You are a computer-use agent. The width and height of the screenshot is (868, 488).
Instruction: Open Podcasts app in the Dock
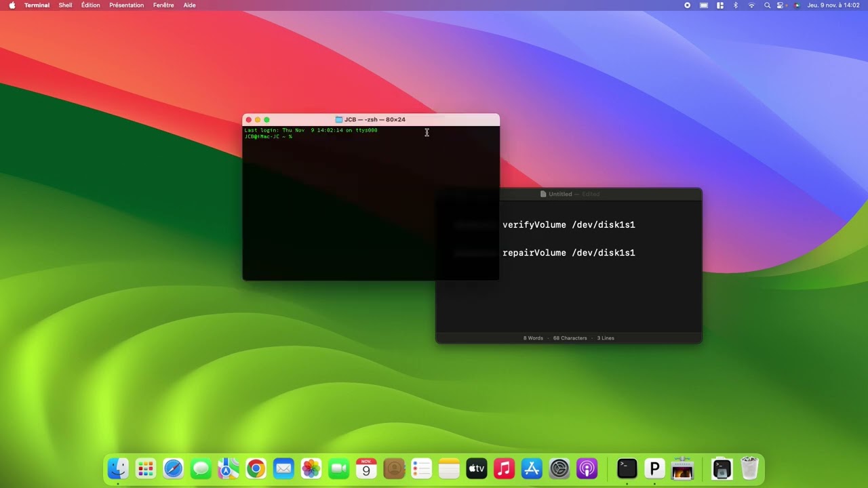tap(587, 468)
